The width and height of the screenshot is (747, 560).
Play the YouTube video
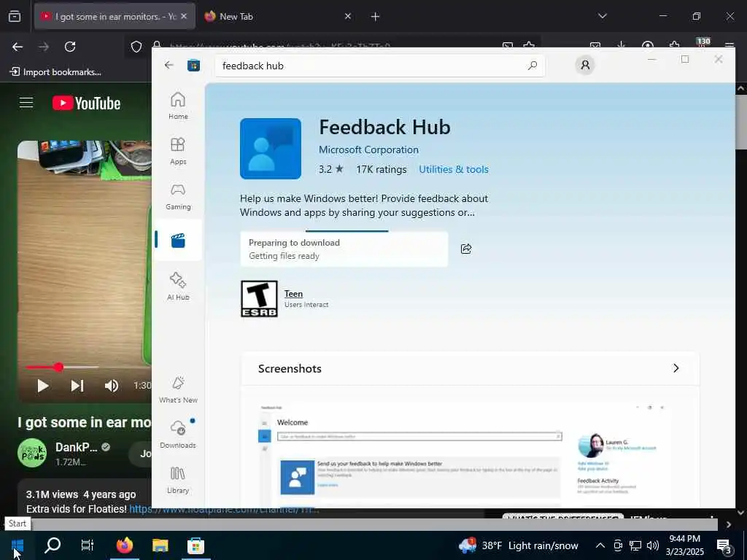42,385
